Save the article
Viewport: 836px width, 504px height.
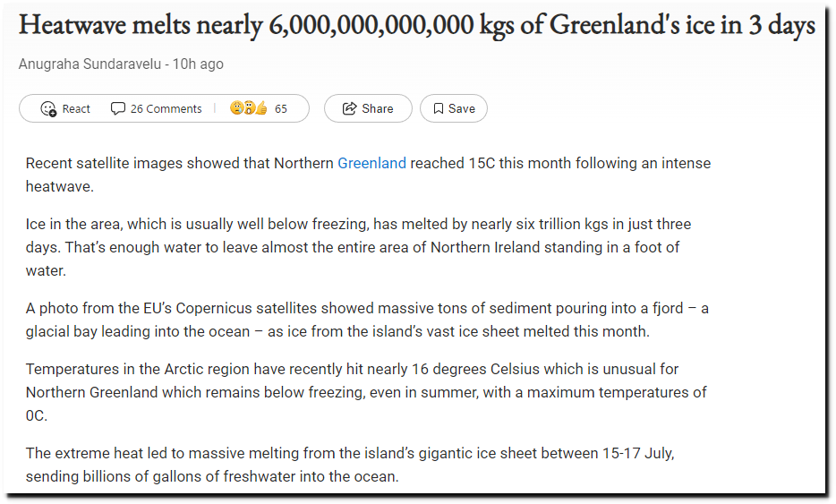point(453,108)
